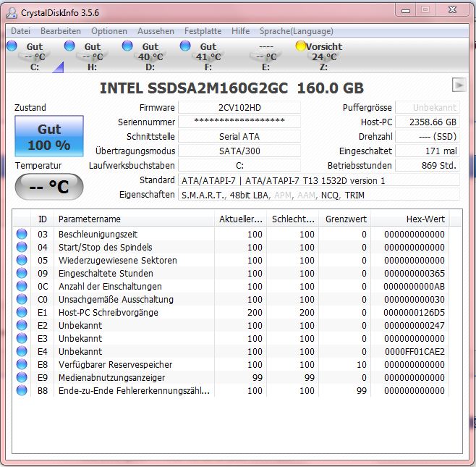
Task: Click status orb for Verfügbarer Reservespeicher
Action: pos(22,365)
